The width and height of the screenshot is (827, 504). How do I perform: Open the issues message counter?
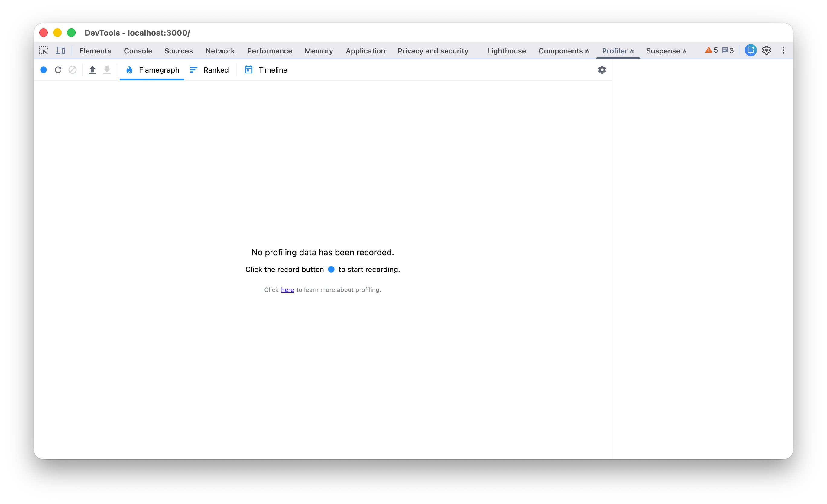(x=728, y=51)
